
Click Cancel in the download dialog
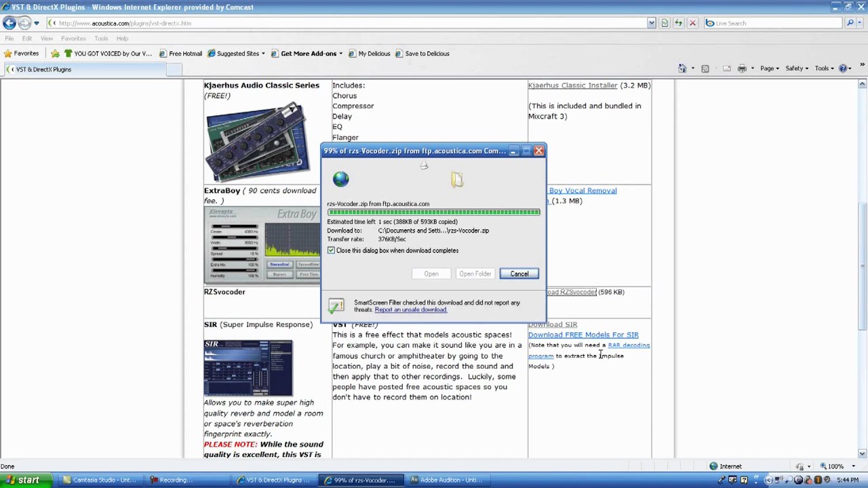(519, 274)
